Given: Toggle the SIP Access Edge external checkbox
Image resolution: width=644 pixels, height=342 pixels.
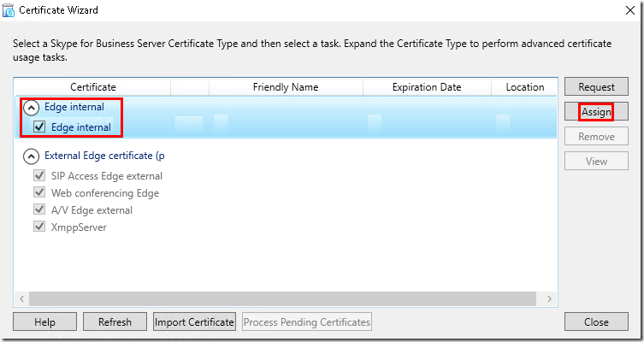Looking at the screenshot, I should tap(39, 176).
